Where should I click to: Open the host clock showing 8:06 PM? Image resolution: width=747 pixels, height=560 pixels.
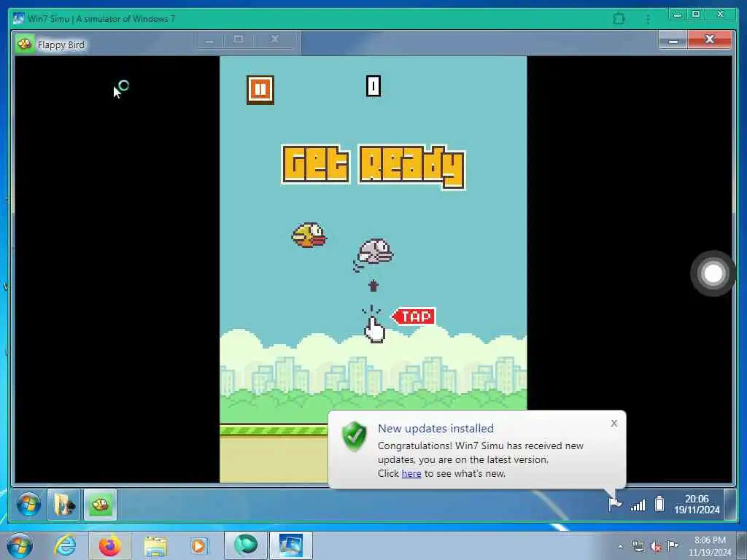[x=709, y=546]
